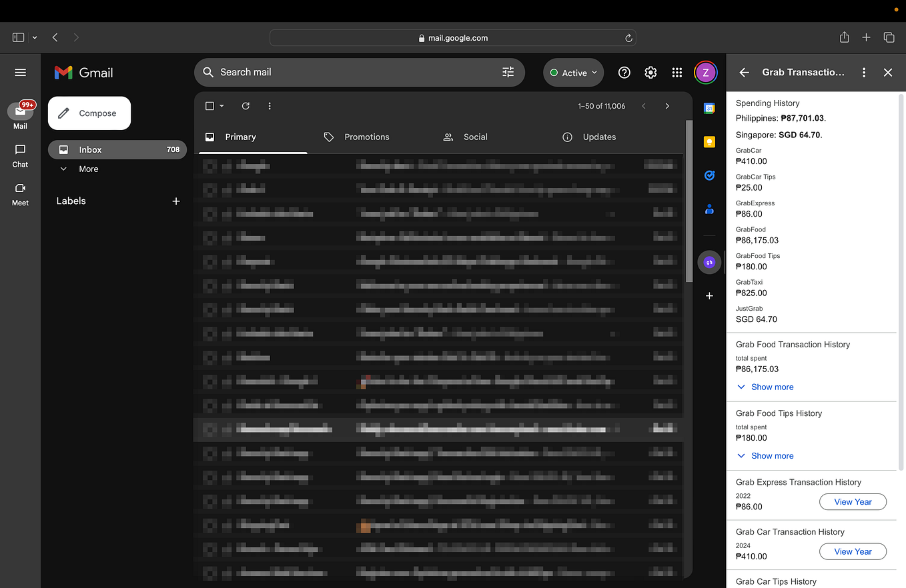
Task: Click the Labels heading in sidebar
Action: (71, 201)
